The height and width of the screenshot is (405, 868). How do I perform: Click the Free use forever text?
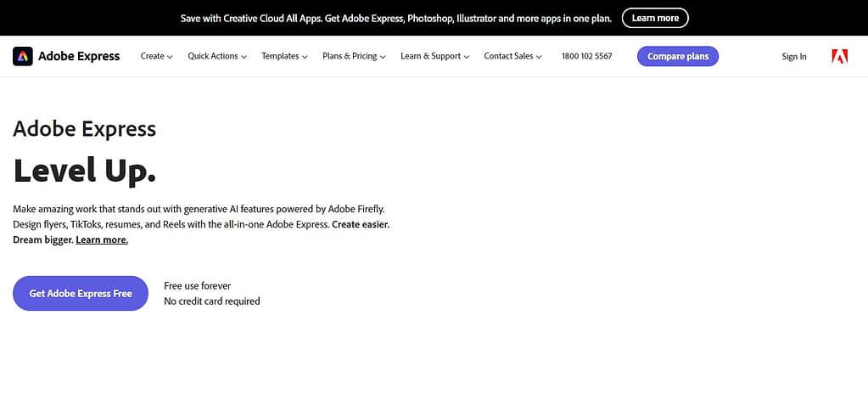click(x=197, y=286)
